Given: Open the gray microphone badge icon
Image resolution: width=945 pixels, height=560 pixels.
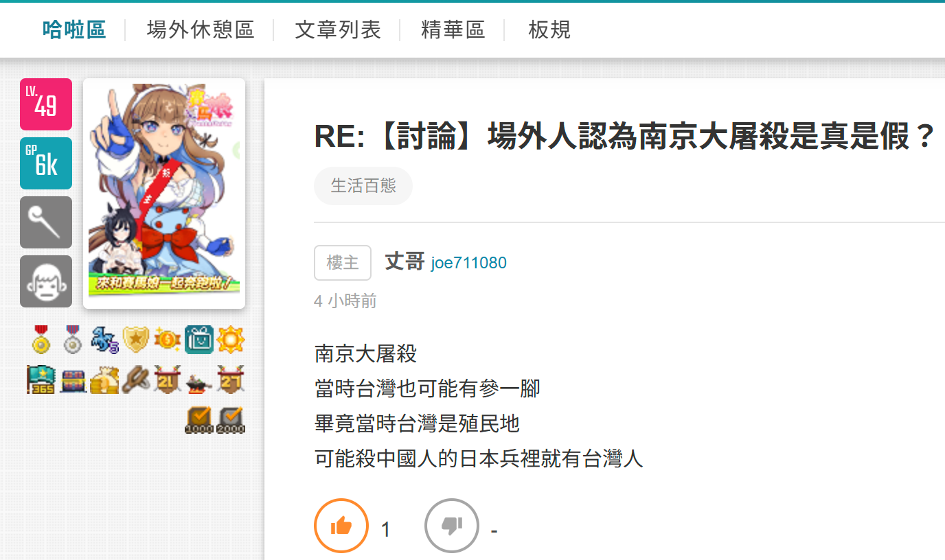Looking at the screenshot, I should [x=46, y=222].
